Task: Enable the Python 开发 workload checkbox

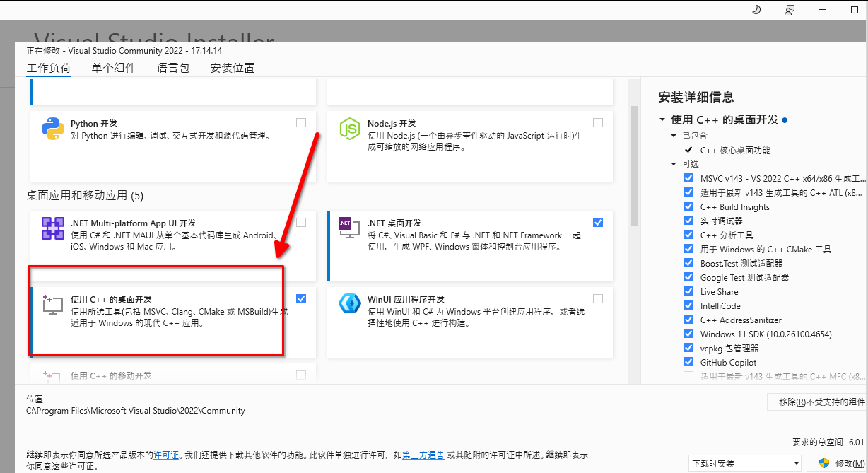Action: [x=301, y=122]
